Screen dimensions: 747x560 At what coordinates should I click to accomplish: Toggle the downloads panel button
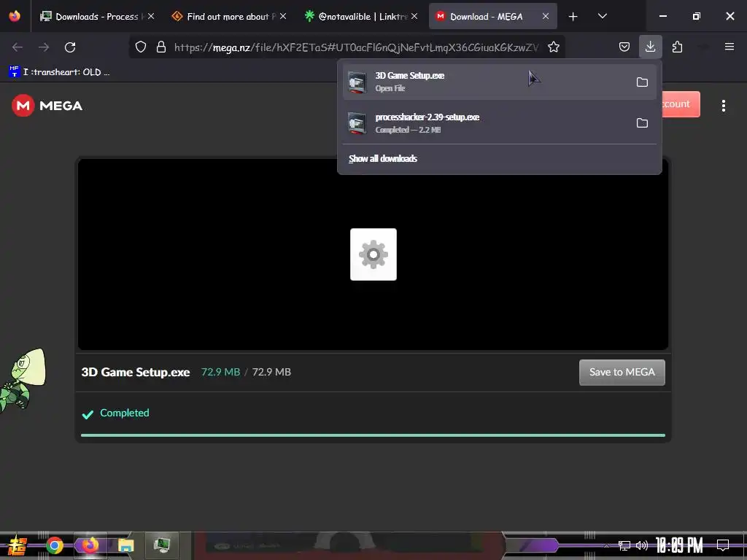[x=650, y=47]
